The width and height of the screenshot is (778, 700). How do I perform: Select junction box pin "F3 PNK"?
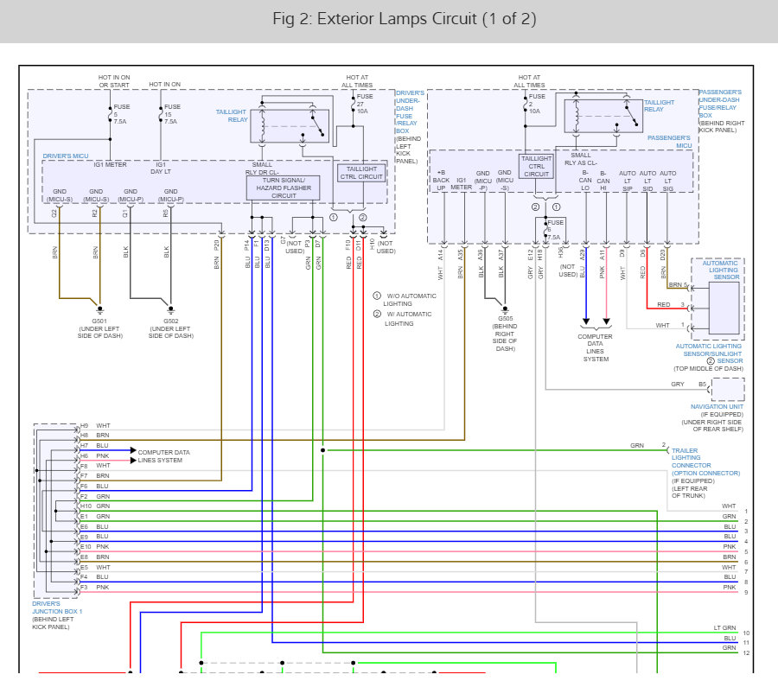coord(95,587)
